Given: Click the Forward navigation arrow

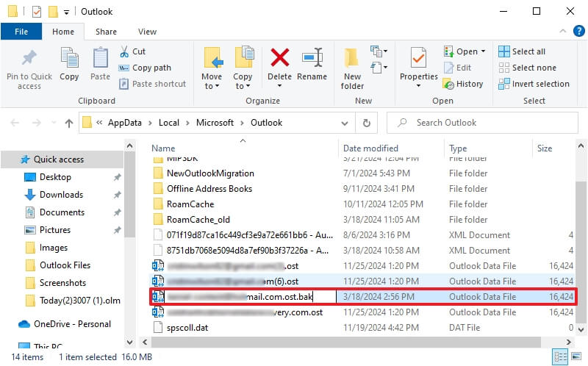Looking at the screenshot, I should point(36,123).
